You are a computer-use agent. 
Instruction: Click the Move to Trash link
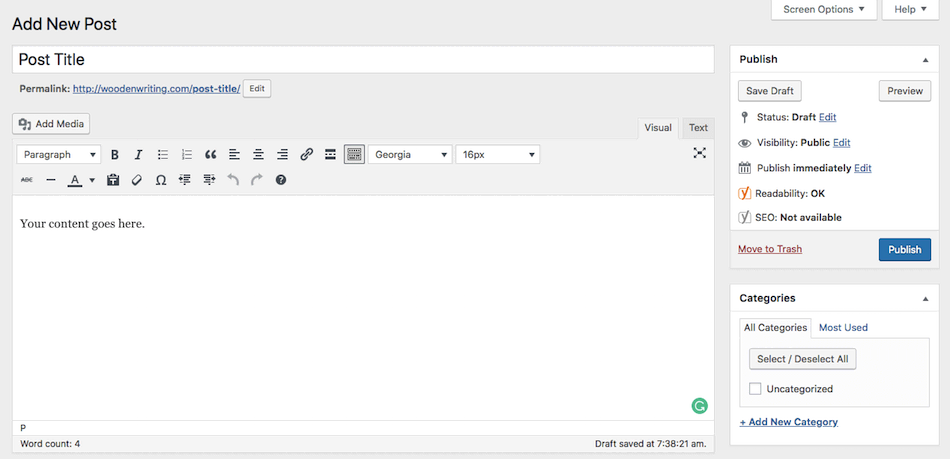770,249
